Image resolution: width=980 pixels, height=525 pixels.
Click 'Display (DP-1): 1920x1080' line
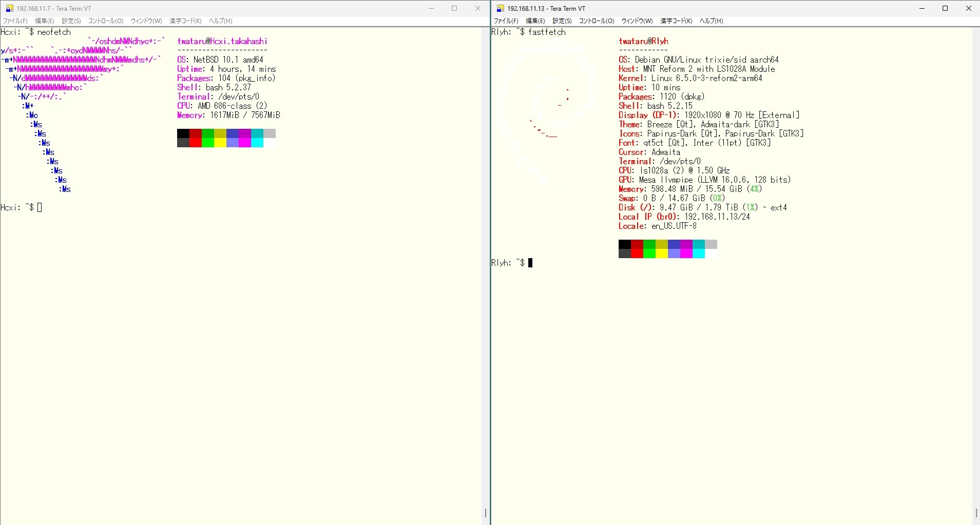[709, 115]
